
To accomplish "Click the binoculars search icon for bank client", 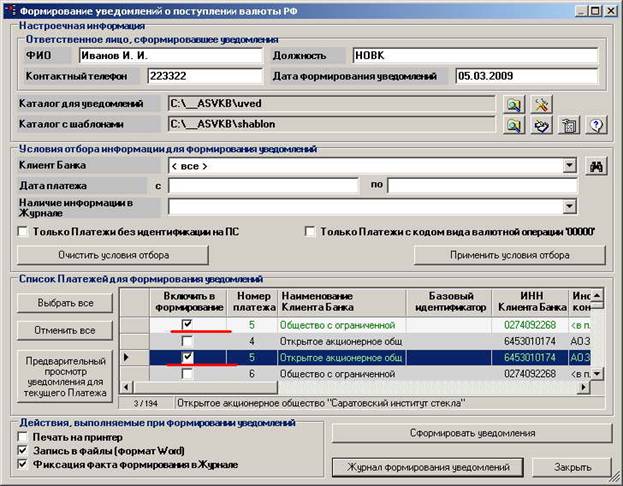I will coord(597,166).
